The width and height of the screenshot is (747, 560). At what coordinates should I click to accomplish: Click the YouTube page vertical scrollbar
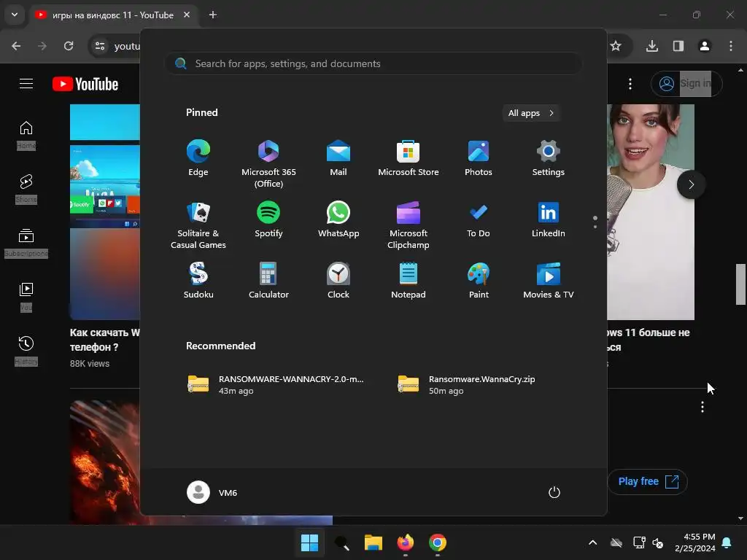(740, 284)
